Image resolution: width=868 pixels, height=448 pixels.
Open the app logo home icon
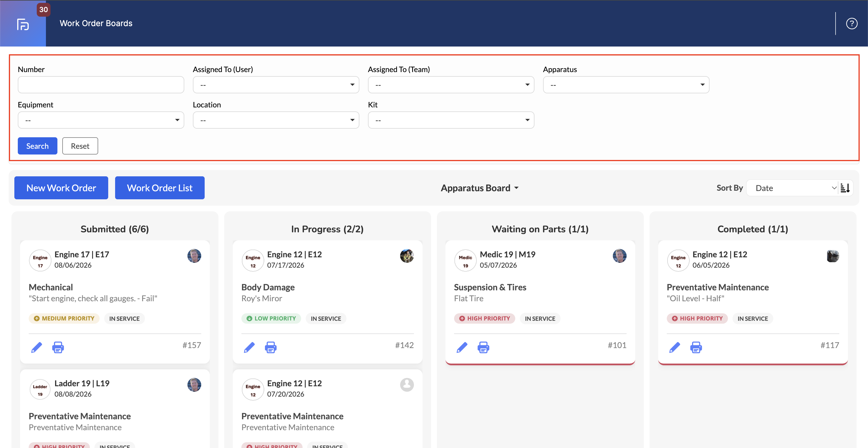click(x=23, y=25)
